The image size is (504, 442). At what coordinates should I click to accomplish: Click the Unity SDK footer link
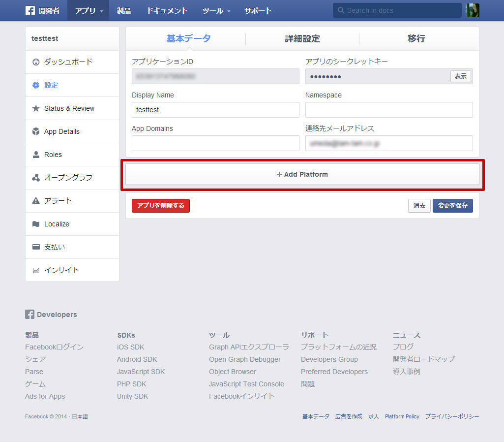(132, 396)
